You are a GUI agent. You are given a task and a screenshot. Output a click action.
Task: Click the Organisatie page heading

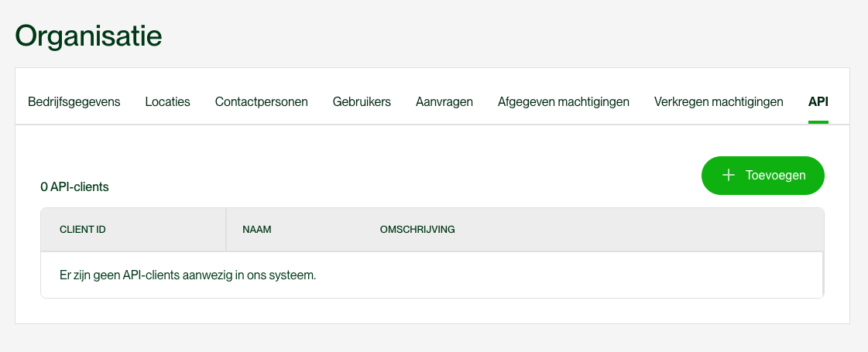(x=89, y=36)
